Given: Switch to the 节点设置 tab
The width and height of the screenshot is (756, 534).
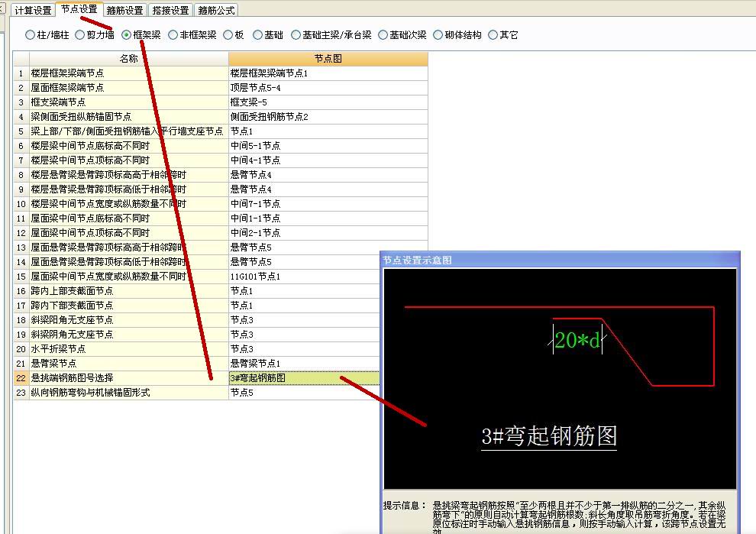Looking at the screenshot, I should pos(79,9).
